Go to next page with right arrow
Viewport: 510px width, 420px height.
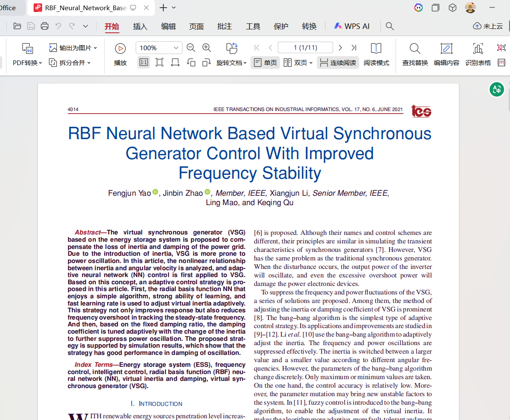[340, 48]
